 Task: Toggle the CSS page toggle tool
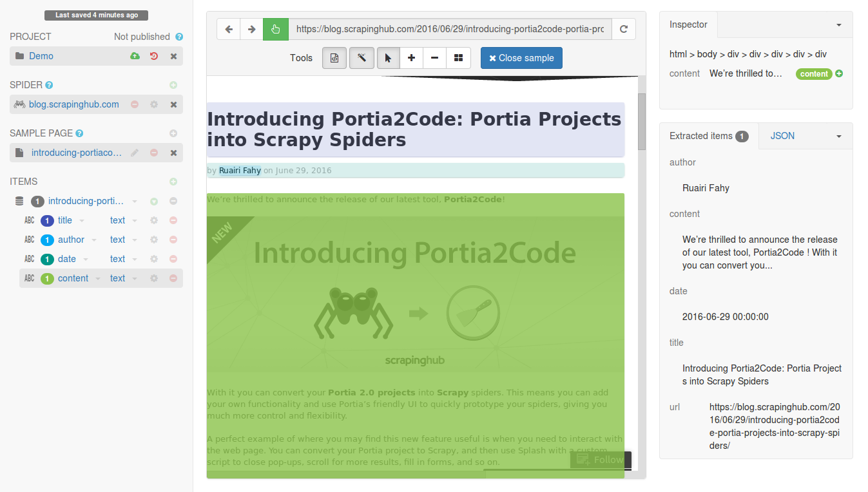pos(334,58)
